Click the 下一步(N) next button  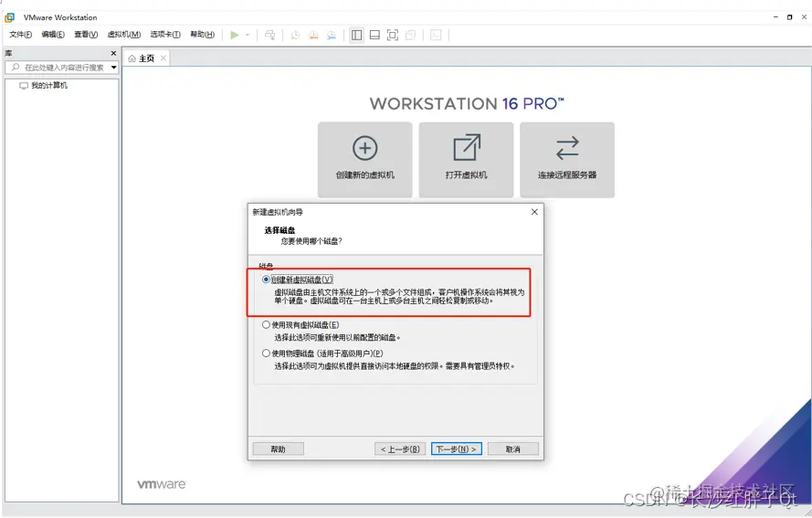(x=456, y=449)
